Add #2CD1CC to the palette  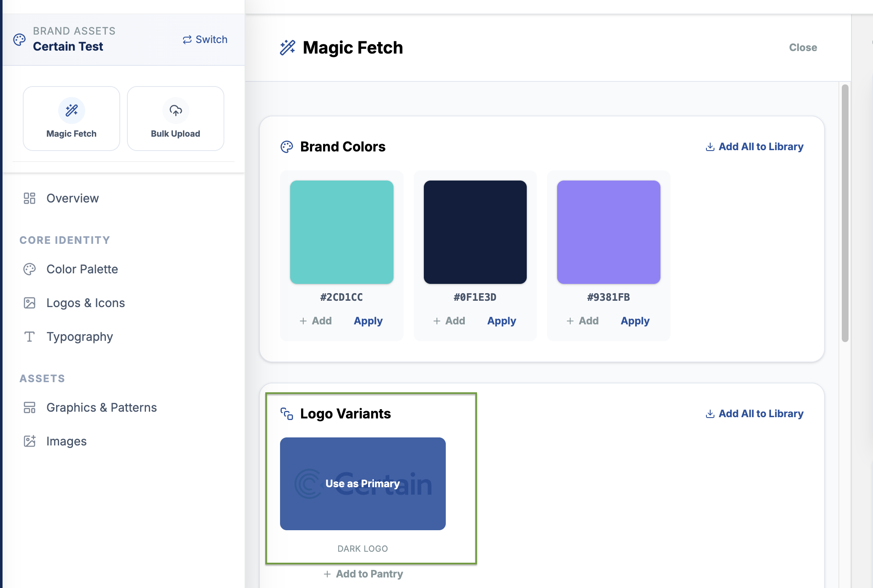click(316, 321)
